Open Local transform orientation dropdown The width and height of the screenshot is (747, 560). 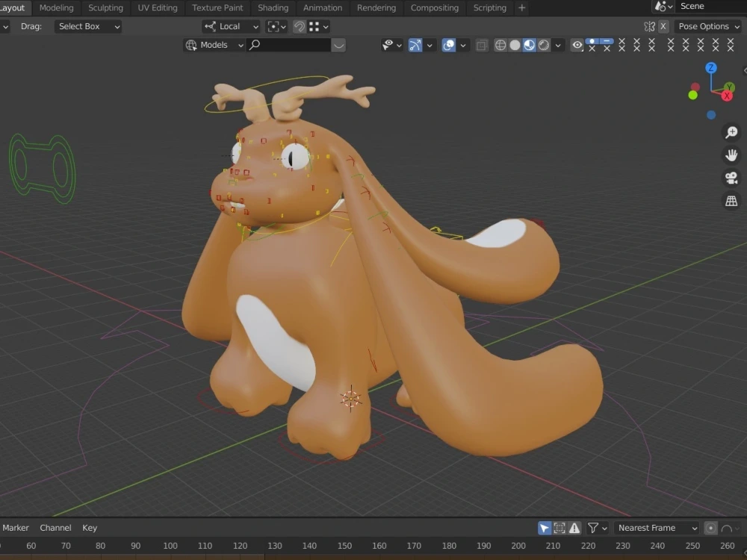pos(231,26)
